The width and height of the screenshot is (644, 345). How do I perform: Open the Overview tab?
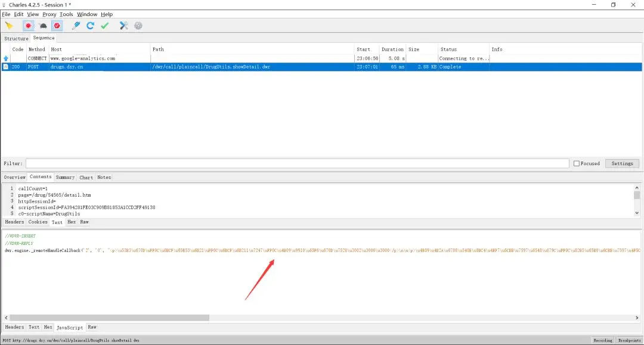15,177
